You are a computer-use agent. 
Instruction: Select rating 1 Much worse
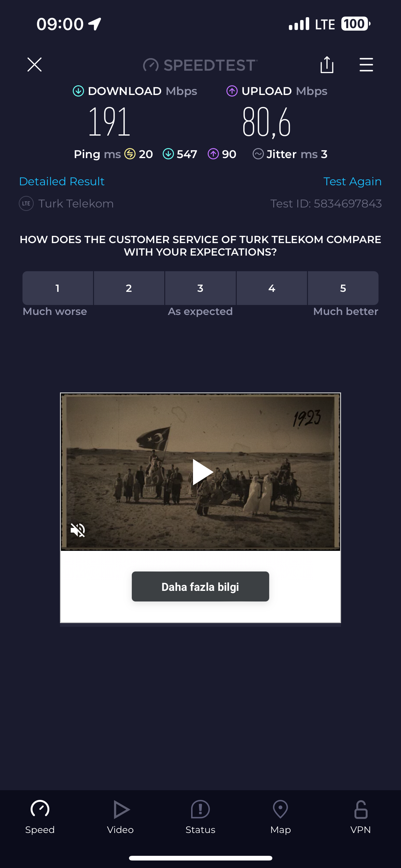click(x=57, y=288)
